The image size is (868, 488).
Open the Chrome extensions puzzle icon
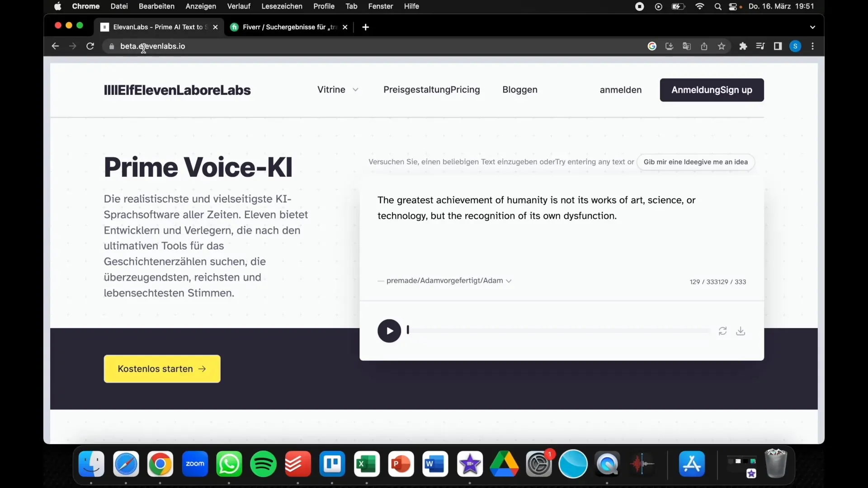click(743, 46)
